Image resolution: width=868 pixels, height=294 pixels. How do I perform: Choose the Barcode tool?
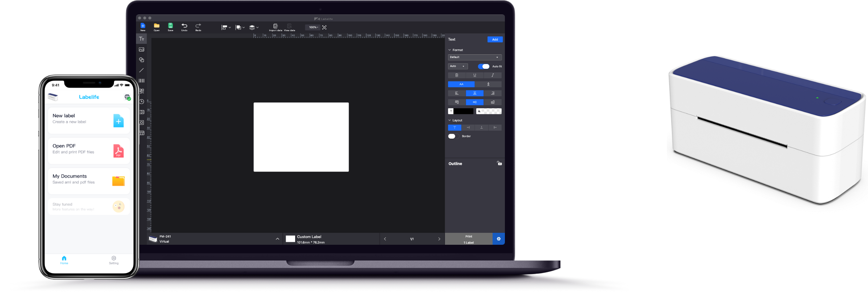point(141,81)
